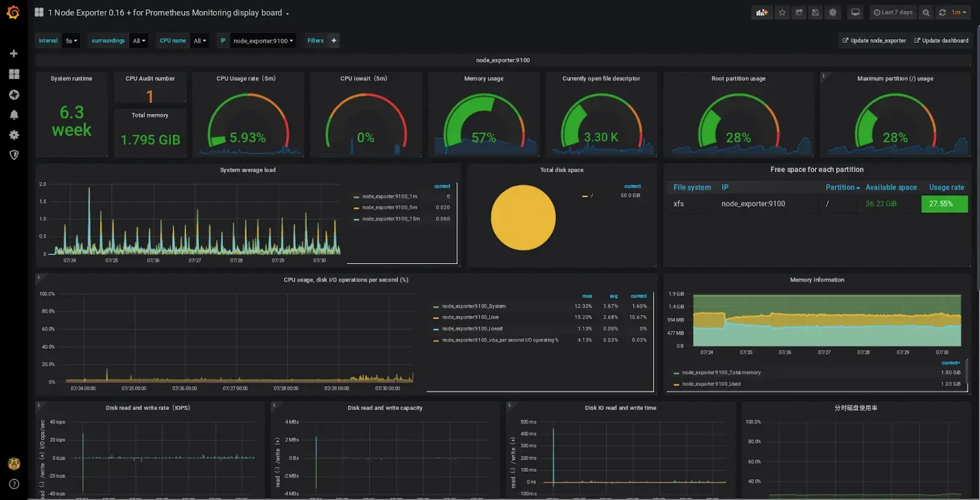
Task: Open the Configuration gear in sidebar
Action: pyautogui.click(x=13, y=135)
